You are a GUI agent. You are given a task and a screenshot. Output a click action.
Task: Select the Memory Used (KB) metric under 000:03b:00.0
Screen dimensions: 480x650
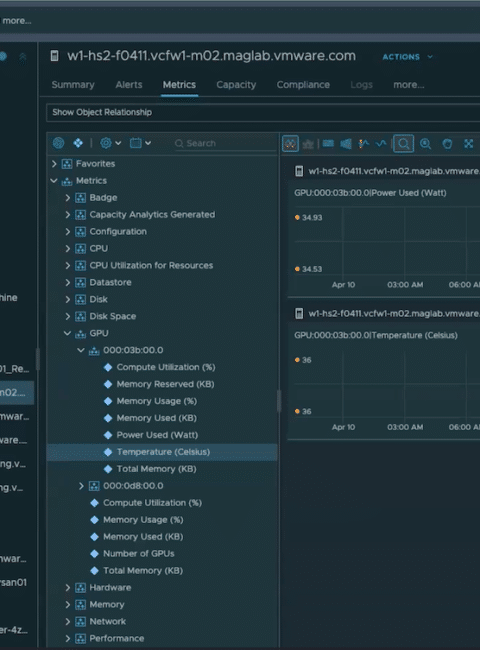pos(157,418)
